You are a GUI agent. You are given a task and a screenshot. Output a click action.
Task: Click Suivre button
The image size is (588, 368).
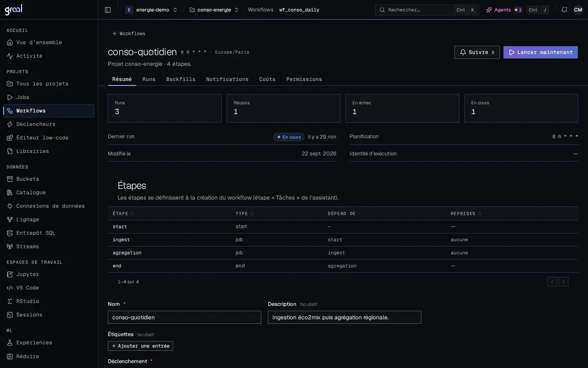point(477,52)
